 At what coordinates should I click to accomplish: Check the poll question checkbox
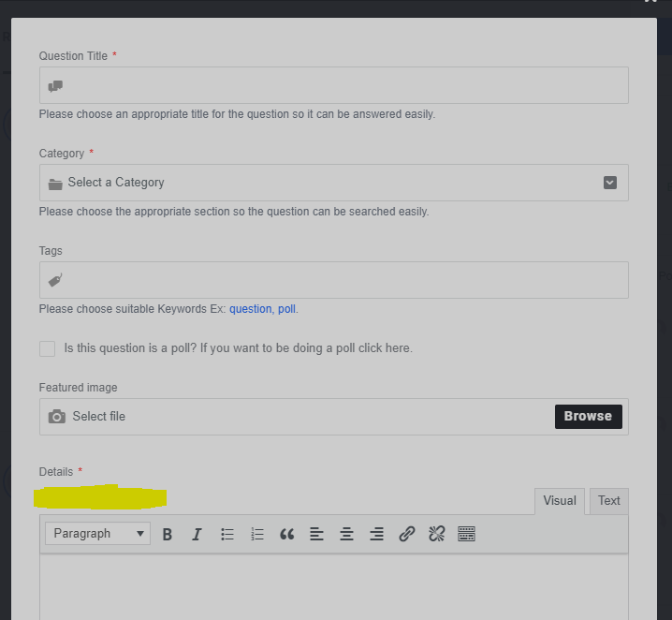point(47,348)
